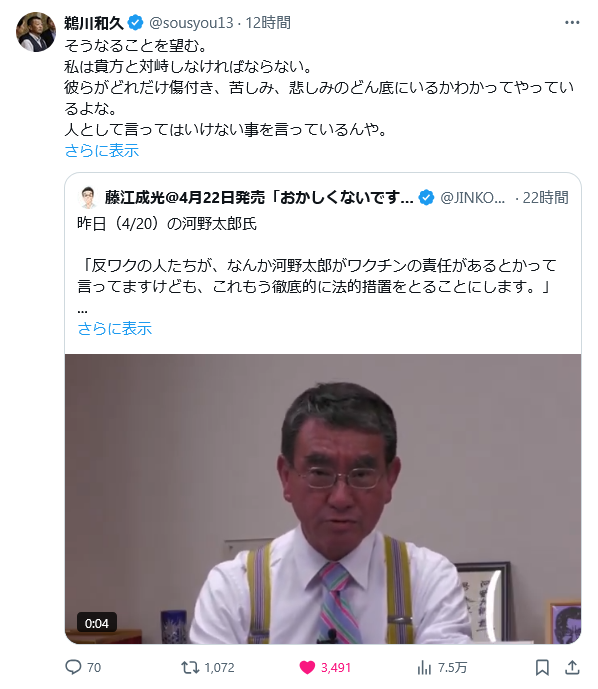Click the reply speech bubble icon

coord(73,667)
